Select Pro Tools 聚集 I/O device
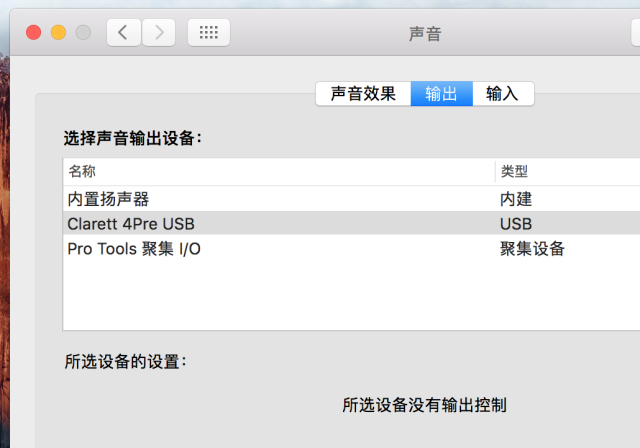 pyautogui.click(x=134, y=248)
